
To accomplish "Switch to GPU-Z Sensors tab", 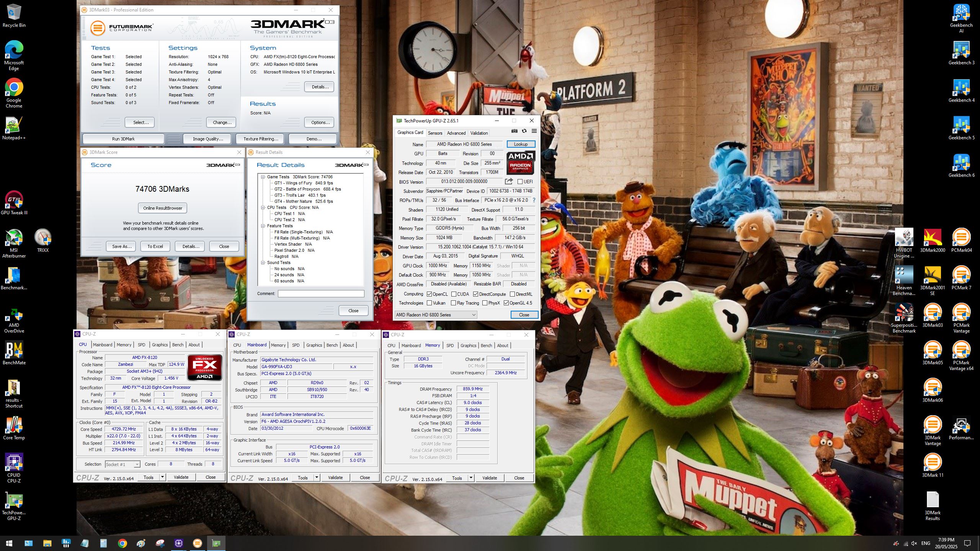I will coord(435,133).
